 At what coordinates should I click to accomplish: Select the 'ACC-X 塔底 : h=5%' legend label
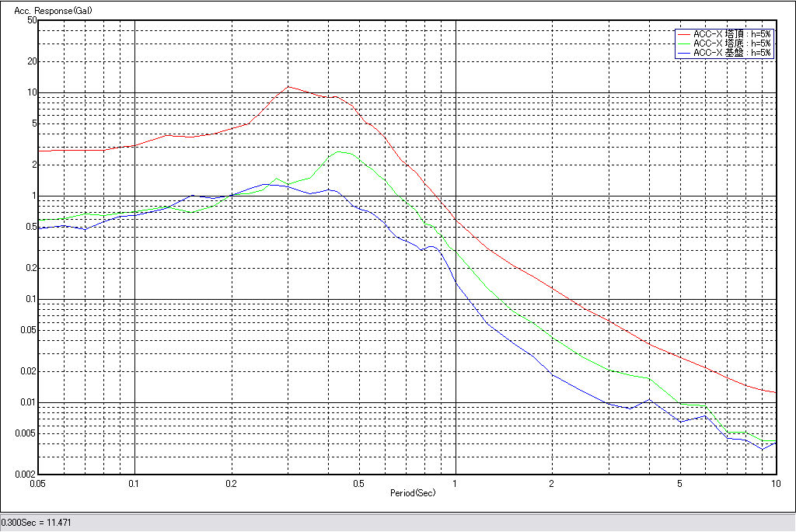(x=732, y=43)
